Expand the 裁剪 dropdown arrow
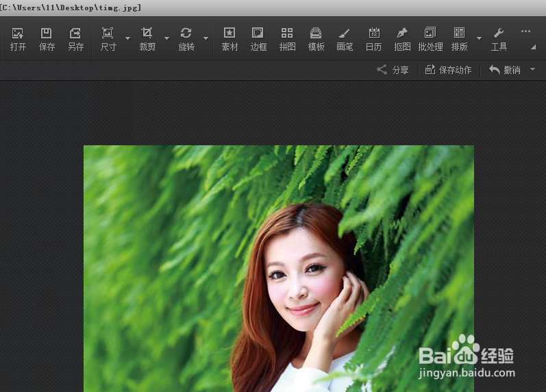Image resolution: width=546 pixels, height=392 pixels. click(166, 38)
